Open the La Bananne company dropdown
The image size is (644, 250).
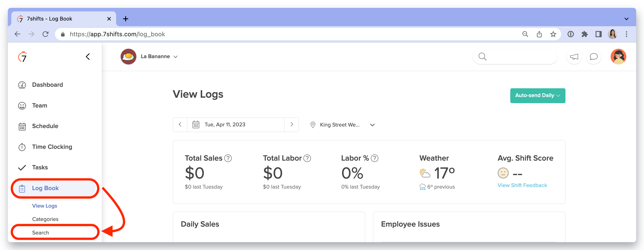[159, 57]
